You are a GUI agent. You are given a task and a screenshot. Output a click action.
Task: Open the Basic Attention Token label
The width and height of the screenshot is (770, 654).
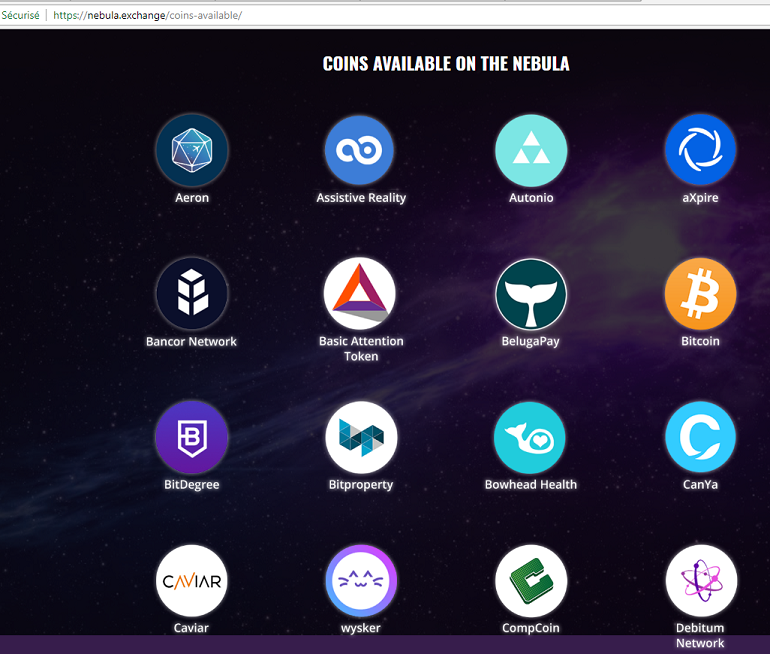[x=361, y=349]
